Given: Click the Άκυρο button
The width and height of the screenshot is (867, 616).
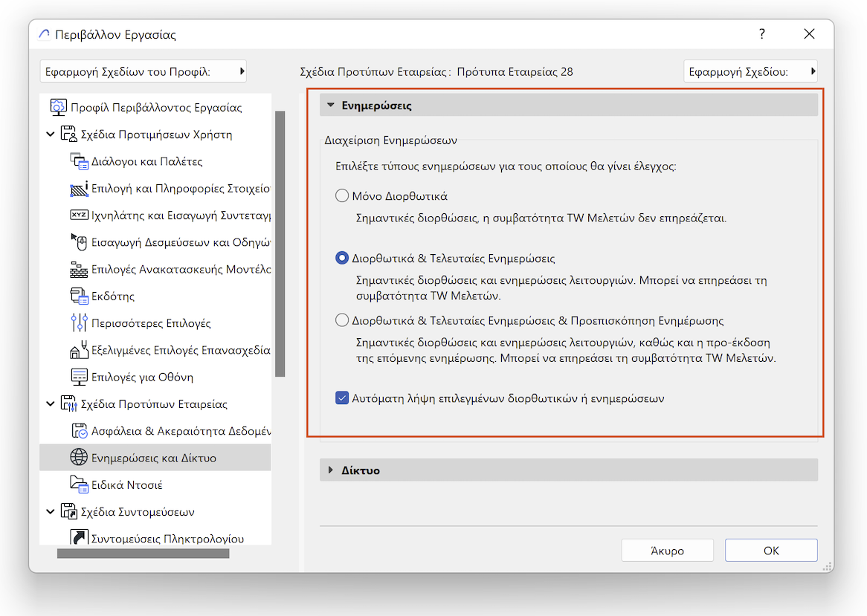Looking at the screenshot, I should (667, 551).
